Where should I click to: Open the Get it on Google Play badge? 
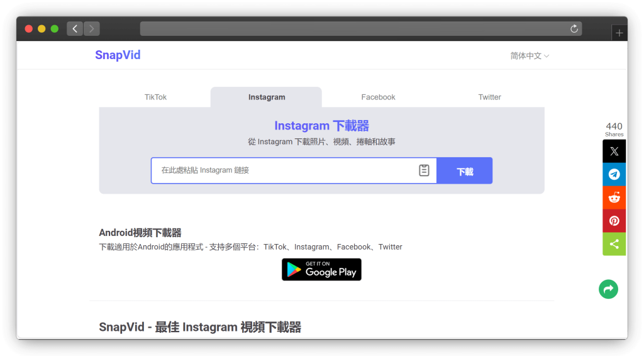click(321, 269)
